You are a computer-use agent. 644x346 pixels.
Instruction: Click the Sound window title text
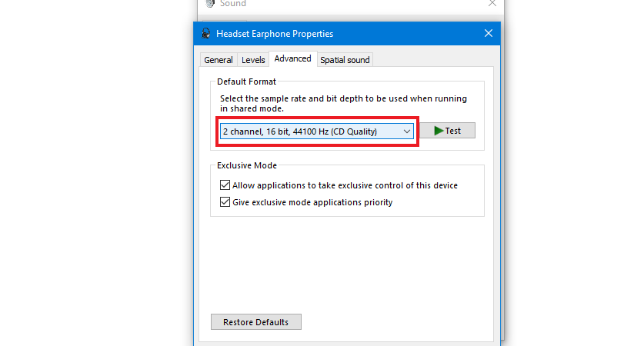(233, 4)
